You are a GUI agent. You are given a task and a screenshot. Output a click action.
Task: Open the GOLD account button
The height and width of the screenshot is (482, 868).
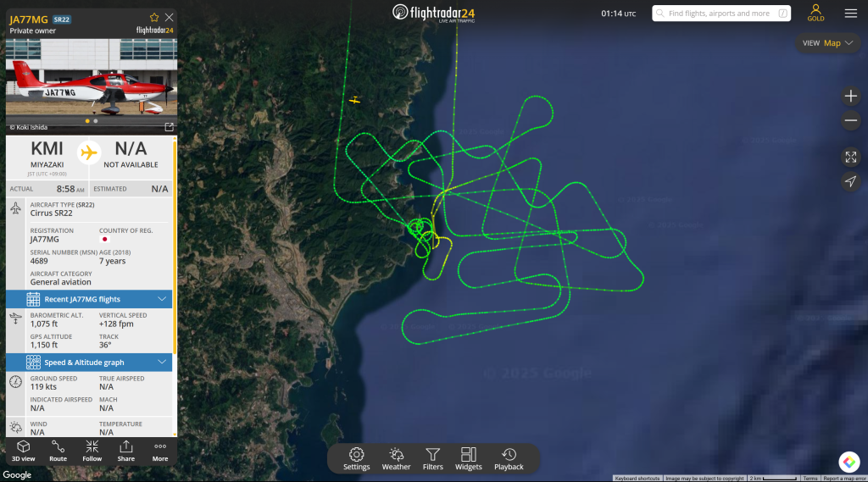[815, 13]
